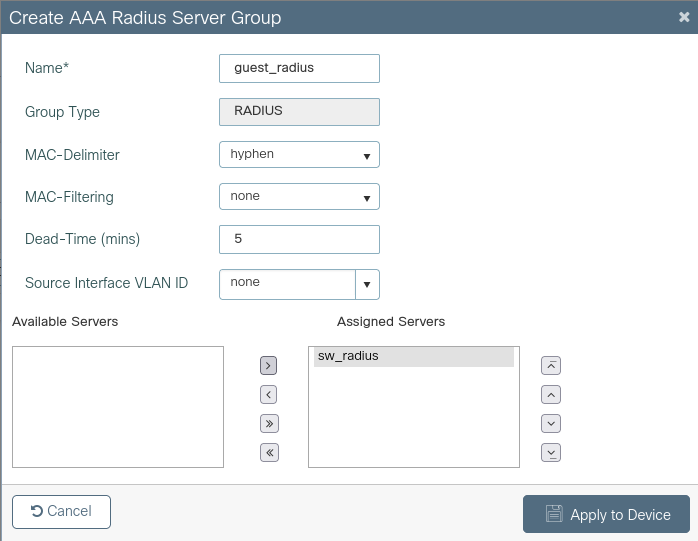Move selected server to bottom of list
The image size is (698, 541).
click(x=550, y=452)
